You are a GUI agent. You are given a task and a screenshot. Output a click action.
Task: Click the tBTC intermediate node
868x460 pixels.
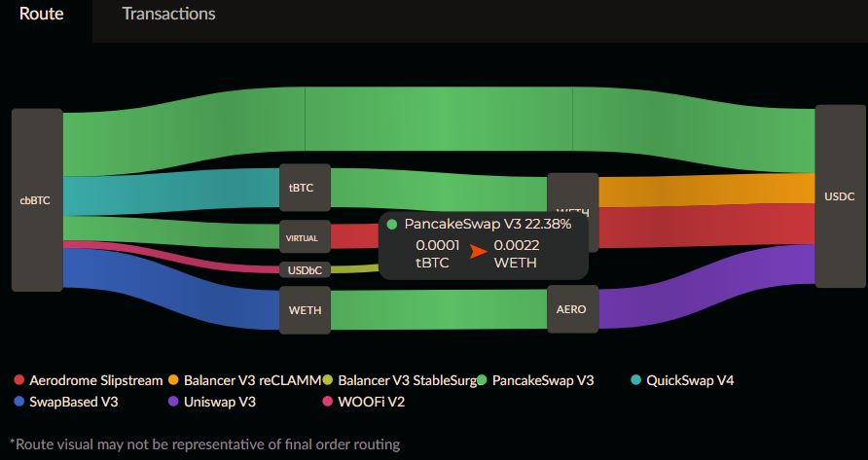coord(305,188)
